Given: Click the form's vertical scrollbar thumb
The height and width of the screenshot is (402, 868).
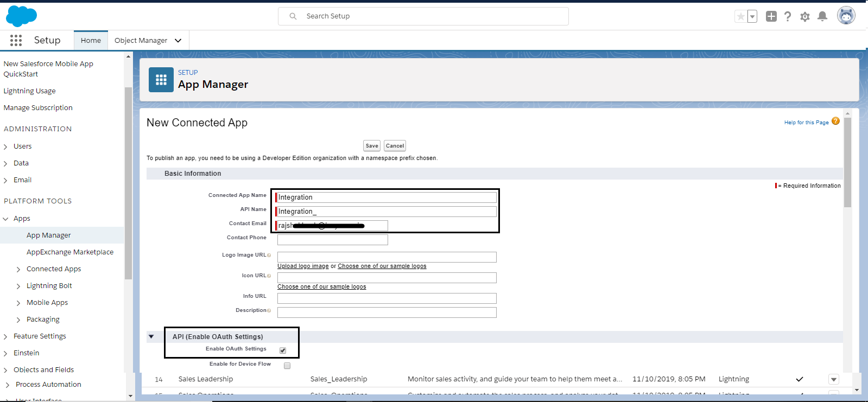Looking at the screenshot, I should pos(847,162).
